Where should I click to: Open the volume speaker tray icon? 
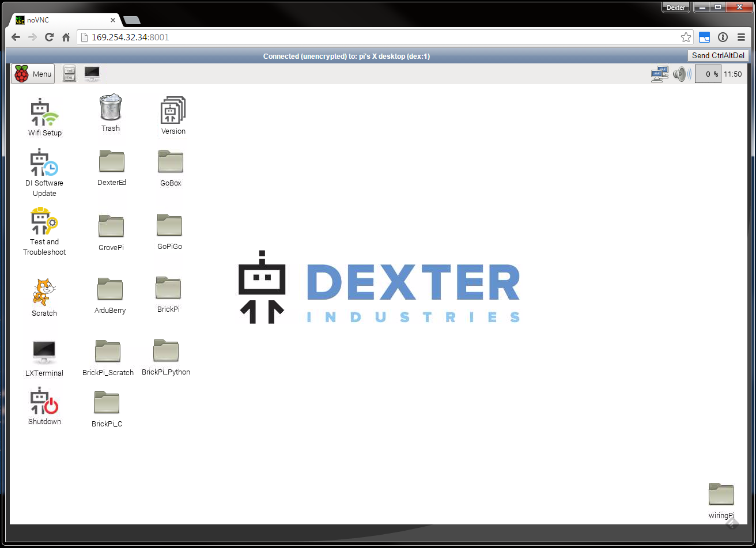coord(682,74)
